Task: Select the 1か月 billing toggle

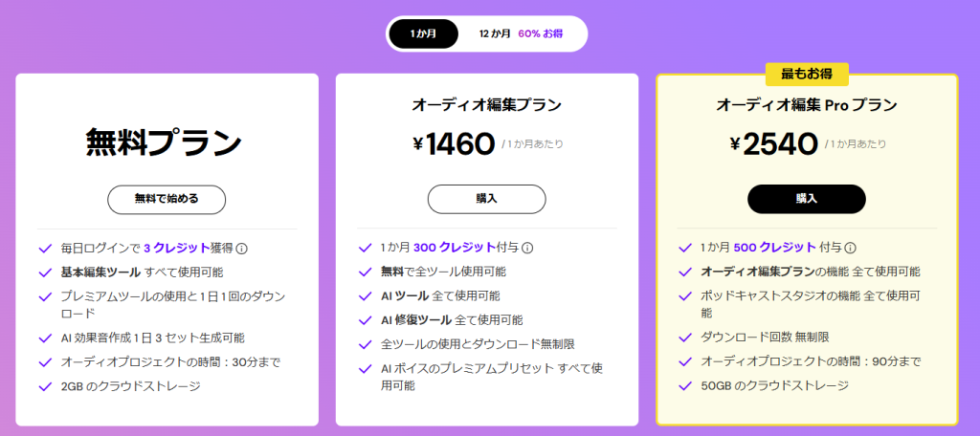Action: click(x=423, y=33)
